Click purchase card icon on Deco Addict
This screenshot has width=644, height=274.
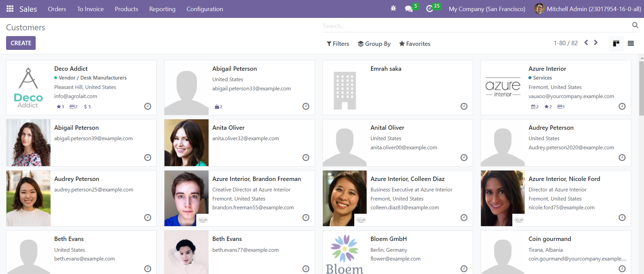click(73, 106)
